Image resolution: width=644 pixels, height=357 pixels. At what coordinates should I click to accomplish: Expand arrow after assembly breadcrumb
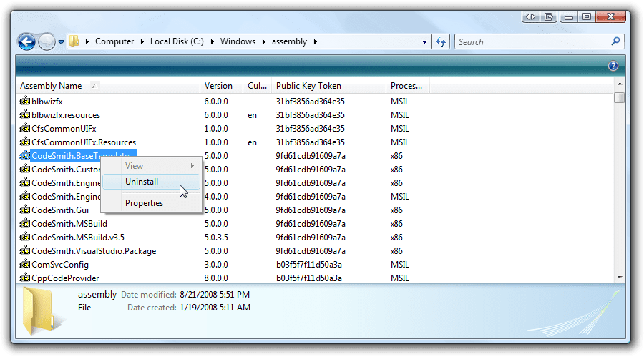coord(316,41)
